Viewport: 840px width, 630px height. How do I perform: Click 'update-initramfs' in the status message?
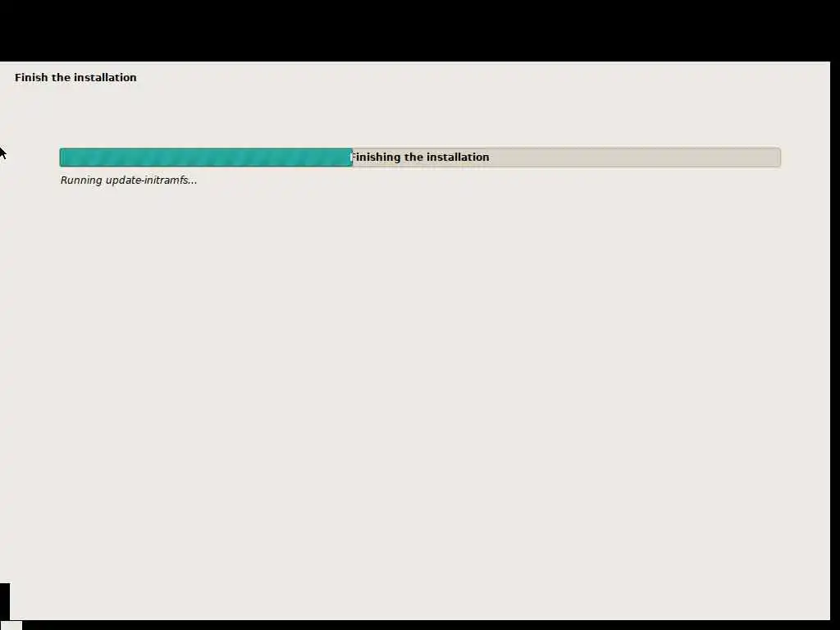coord(146,180)
